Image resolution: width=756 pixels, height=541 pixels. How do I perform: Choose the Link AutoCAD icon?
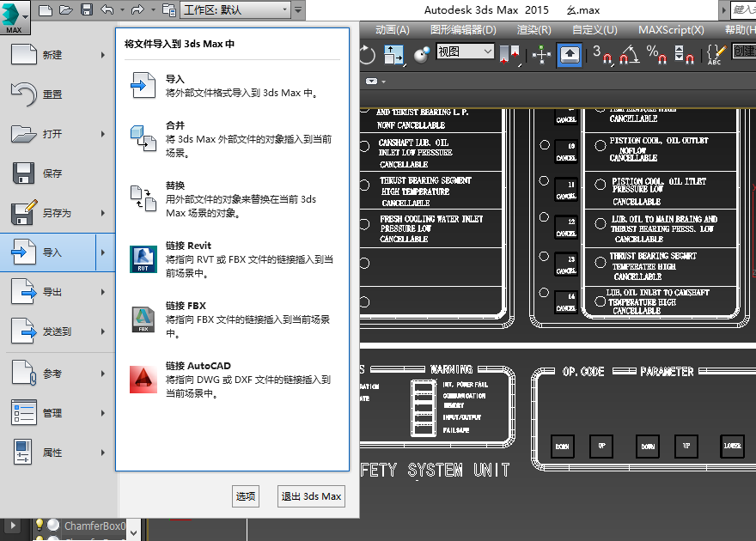point(143,380)
